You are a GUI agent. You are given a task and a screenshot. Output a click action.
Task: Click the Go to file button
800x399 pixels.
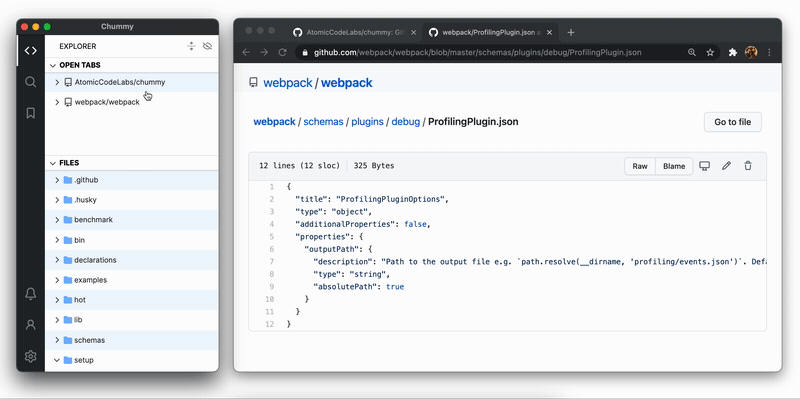733,122
